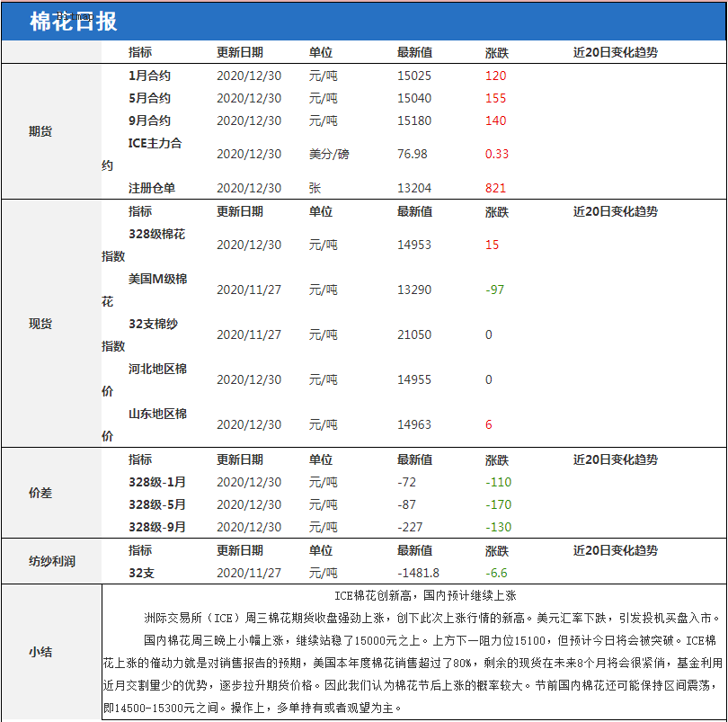This screenshot has width=728, height=722.
Task: Click the 32支棉纱指数 row label
Action: click(x=139, y=335)
